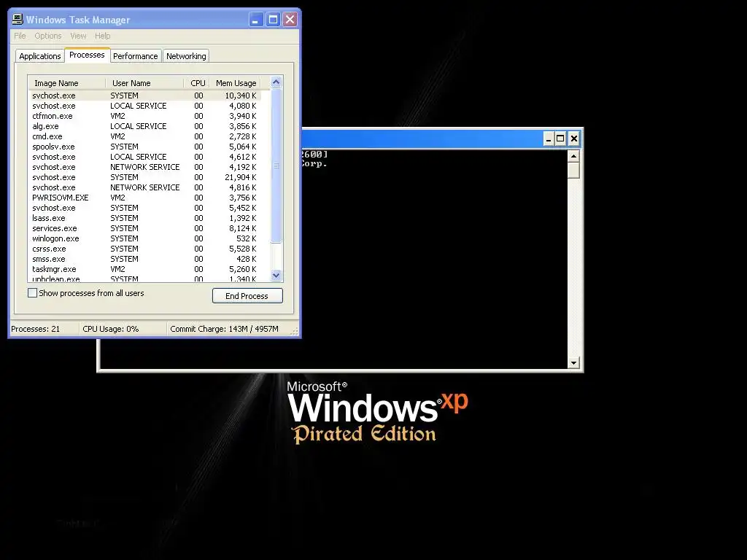The height and width of the screenshot is (560, 747).
Task: Open the File menu
Action: (20, 36)
